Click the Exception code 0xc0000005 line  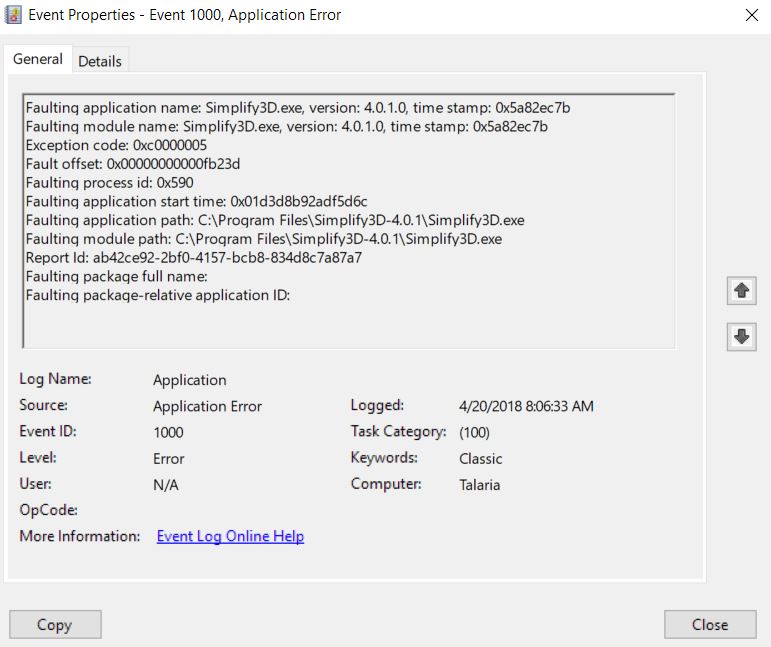click(116, 145)
